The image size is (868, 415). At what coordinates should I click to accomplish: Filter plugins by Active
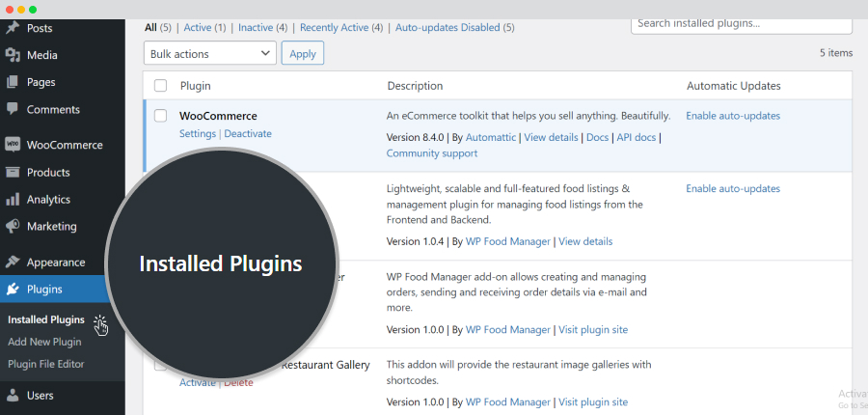(197, 27)
